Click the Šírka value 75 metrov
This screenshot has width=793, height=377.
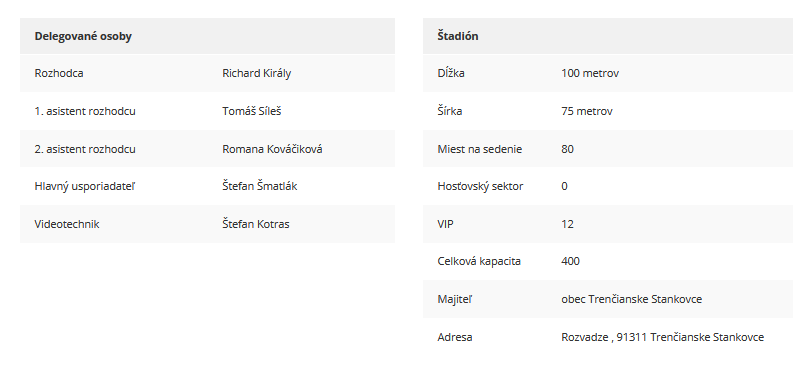(587, 111)
